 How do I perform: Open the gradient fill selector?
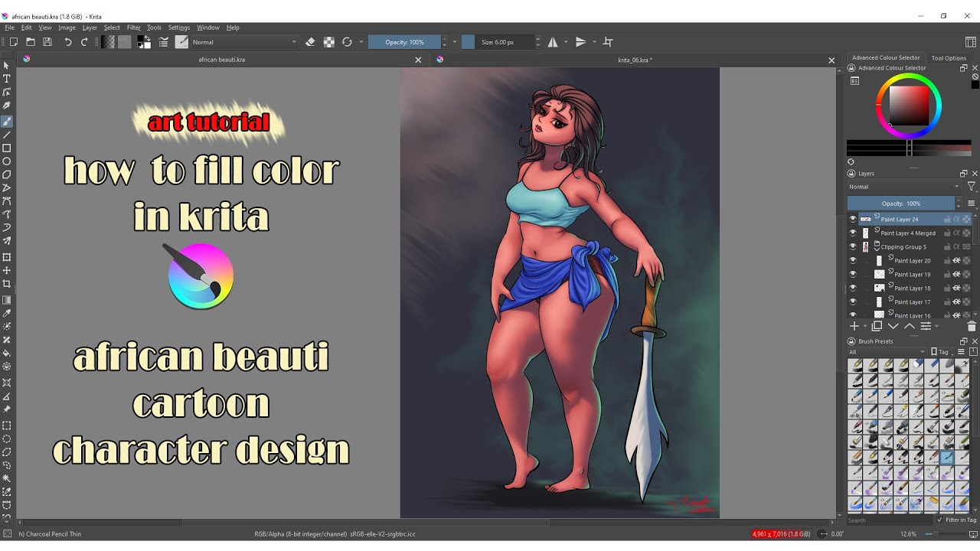[109, 42]
